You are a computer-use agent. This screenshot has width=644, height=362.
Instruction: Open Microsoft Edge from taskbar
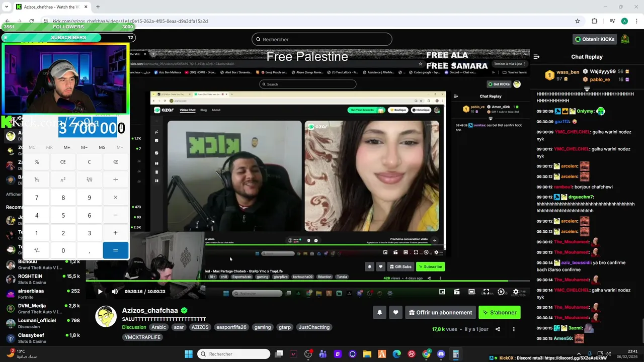tap(396, 354)
